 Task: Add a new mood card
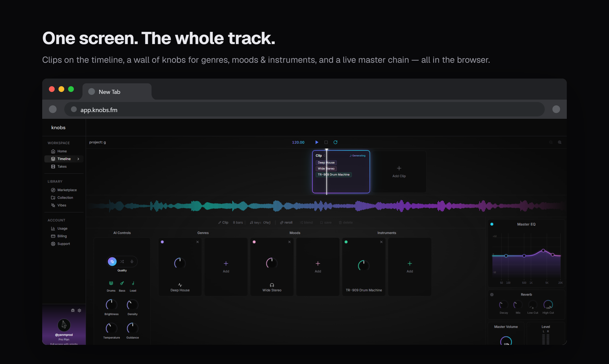(318, 267)
